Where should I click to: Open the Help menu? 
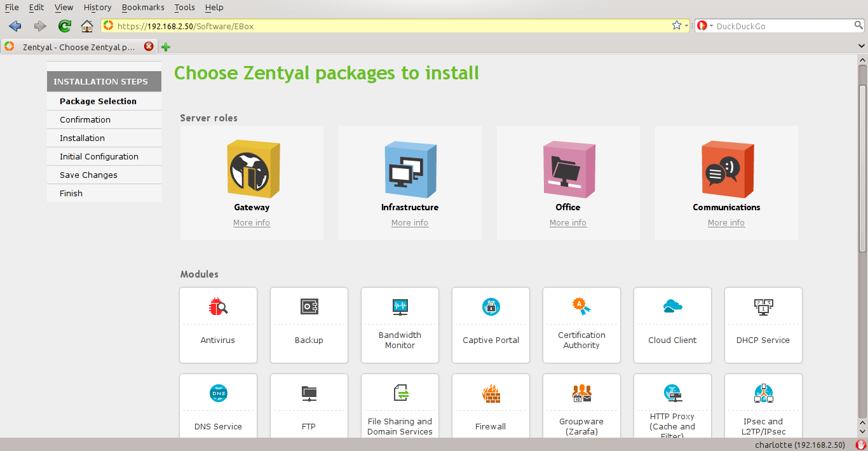[x=214, y=7]
